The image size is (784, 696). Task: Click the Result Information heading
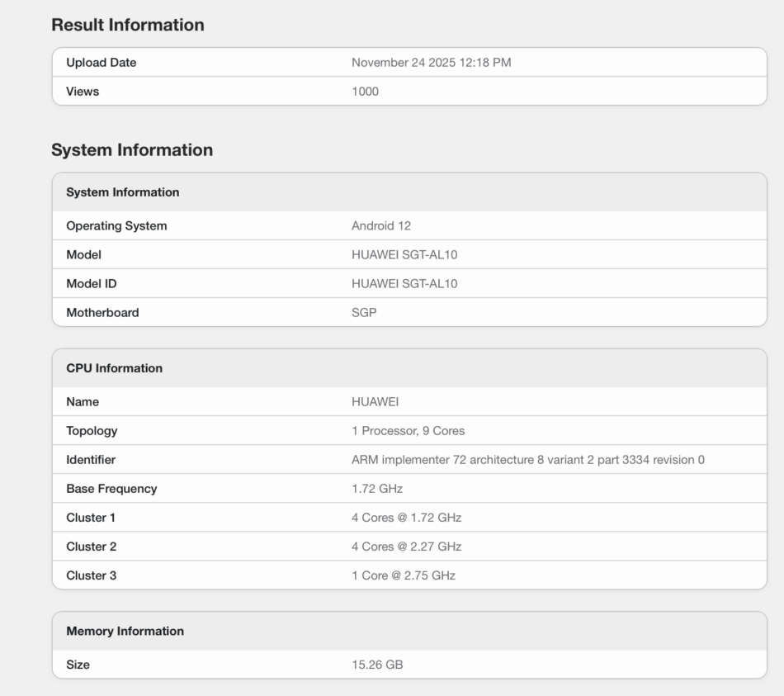click(127, 26)
